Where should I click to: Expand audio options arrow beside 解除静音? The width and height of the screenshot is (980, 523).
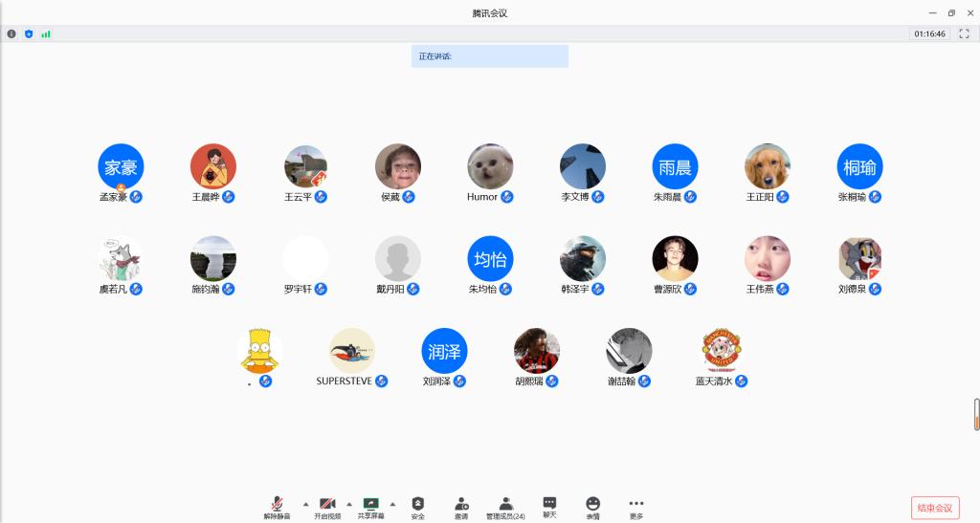[x=305, y=503]
